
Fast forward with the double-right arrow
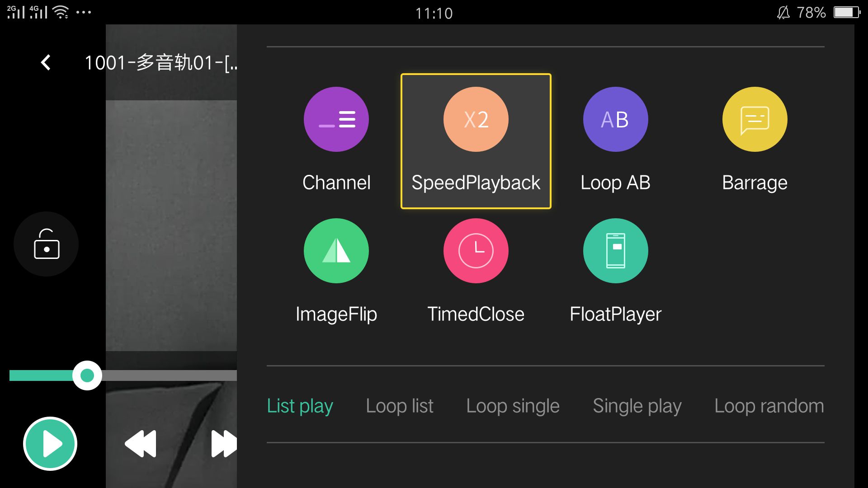coord(224,444)
